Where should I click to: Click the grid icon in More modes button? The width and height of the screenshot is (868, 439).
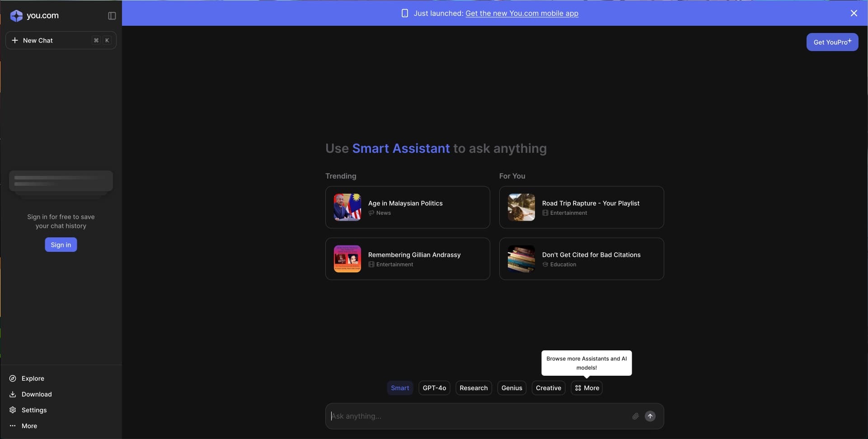[x=578, y=388]
